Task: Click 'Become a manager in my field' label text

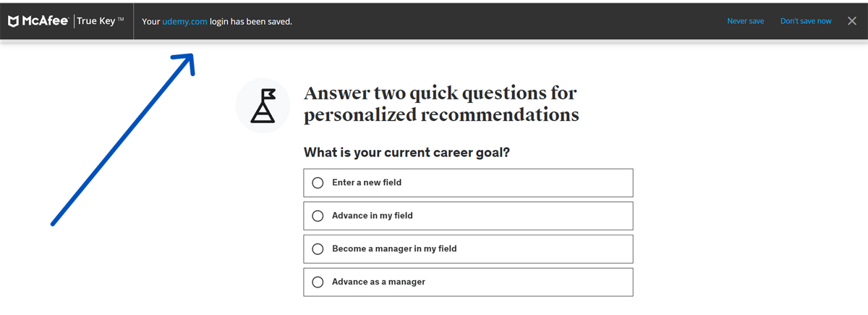Action: (x=394, y=249)
